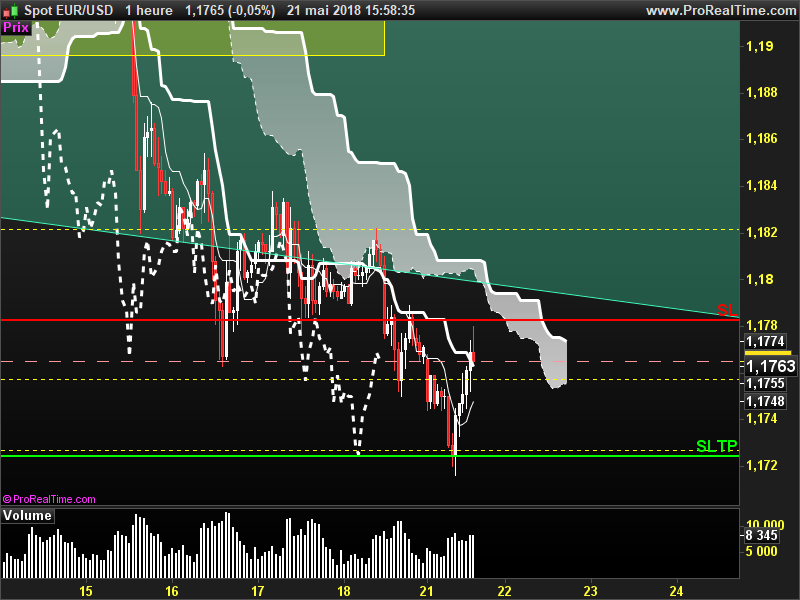Click the 1,172 price axis label
The height and width of the screenshot is (600, 800).
tap(762, 465)
